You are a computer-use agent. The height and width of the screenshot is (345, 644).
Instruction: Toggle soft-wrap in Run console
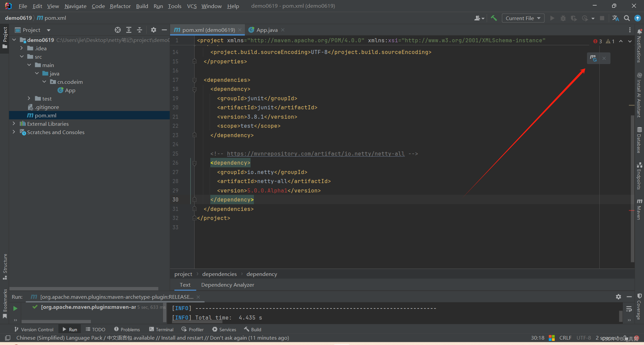[629, 309]
